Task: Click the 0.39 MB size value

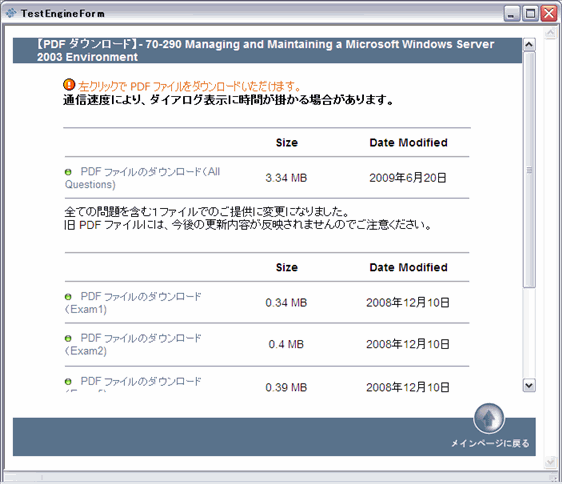Action: coord(286,387)
